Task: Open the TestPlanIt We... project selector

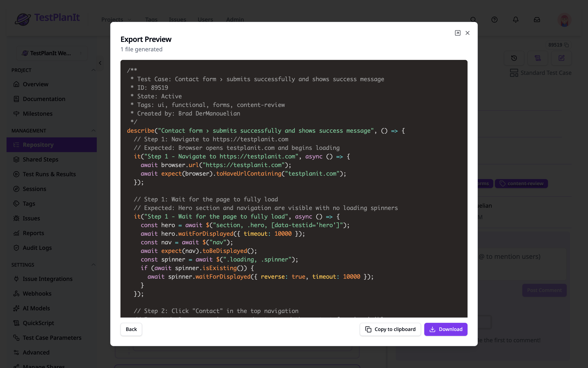Action: point(52,53)
